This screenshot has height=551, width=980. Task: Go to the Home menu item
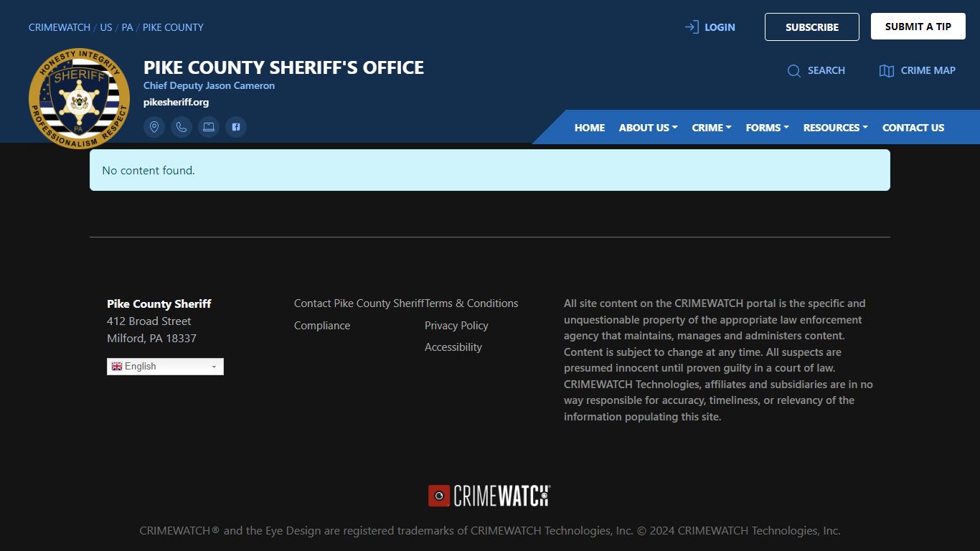click(x=590, y=128)
